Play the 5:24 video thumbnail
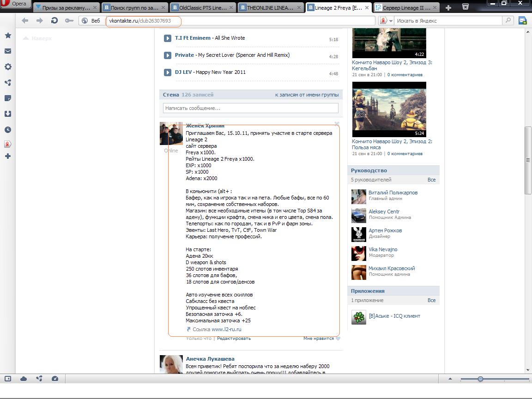This screenshot has height=399, width=532. coord(389,109)
